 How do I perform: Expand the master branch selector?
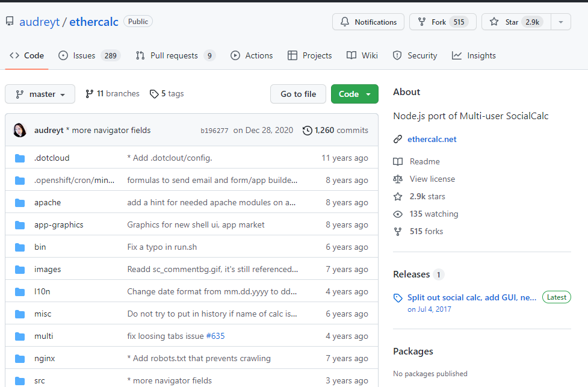(40, 94)
